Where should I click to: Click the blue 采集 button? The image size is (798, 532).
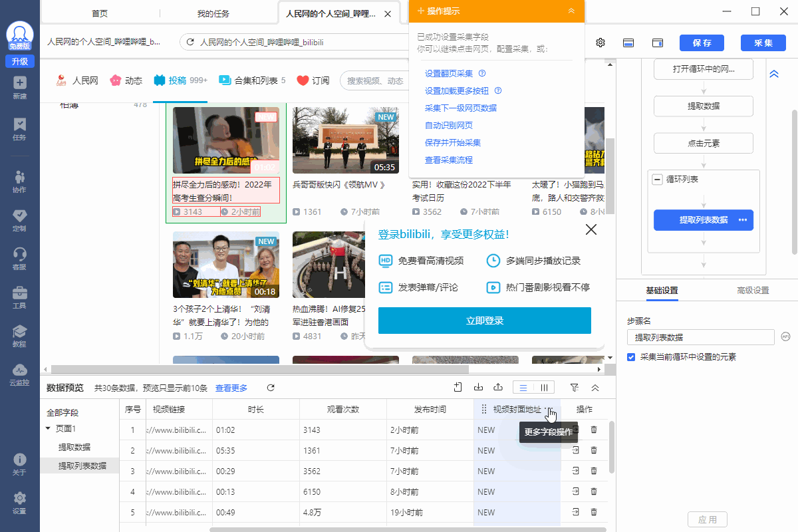tap(763, 43)
